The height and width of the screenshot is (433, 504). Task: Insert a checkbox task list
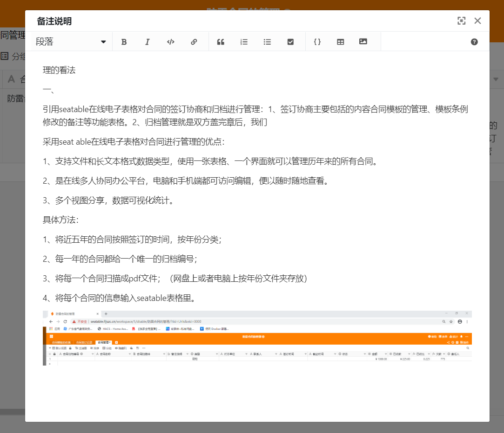(290, 42)
